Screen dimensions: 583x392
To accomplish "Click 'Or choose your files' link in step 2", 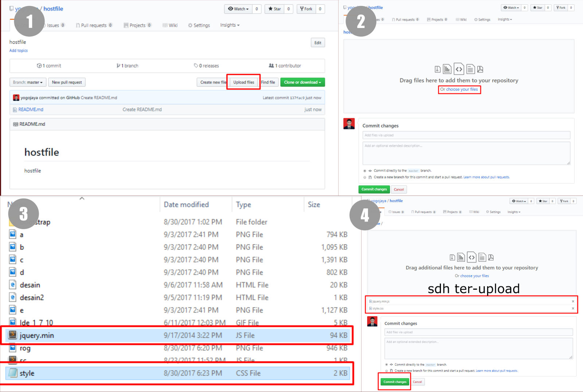I will [x=459, y=90].
